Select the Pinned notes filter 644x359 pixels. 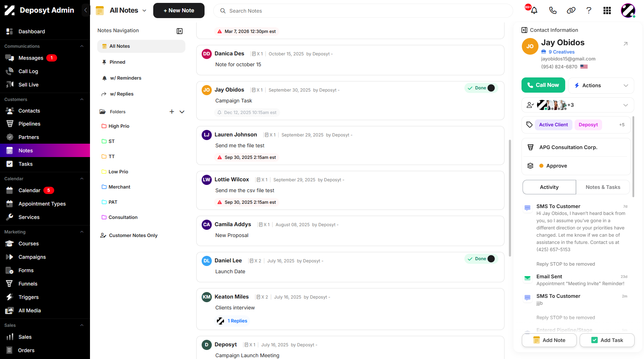[x=141, y=62]
